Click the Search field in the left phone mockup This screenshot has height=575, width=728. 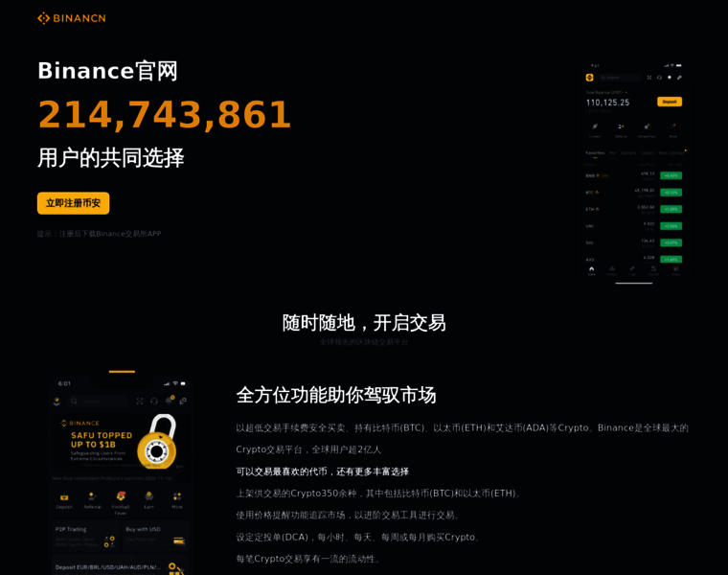pos(98,401)
